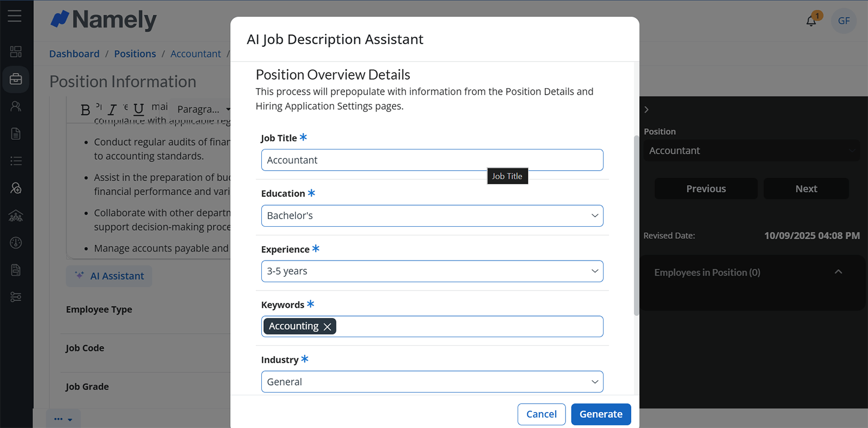Remove the Accounting keyword tag

(x=327, y=327)
